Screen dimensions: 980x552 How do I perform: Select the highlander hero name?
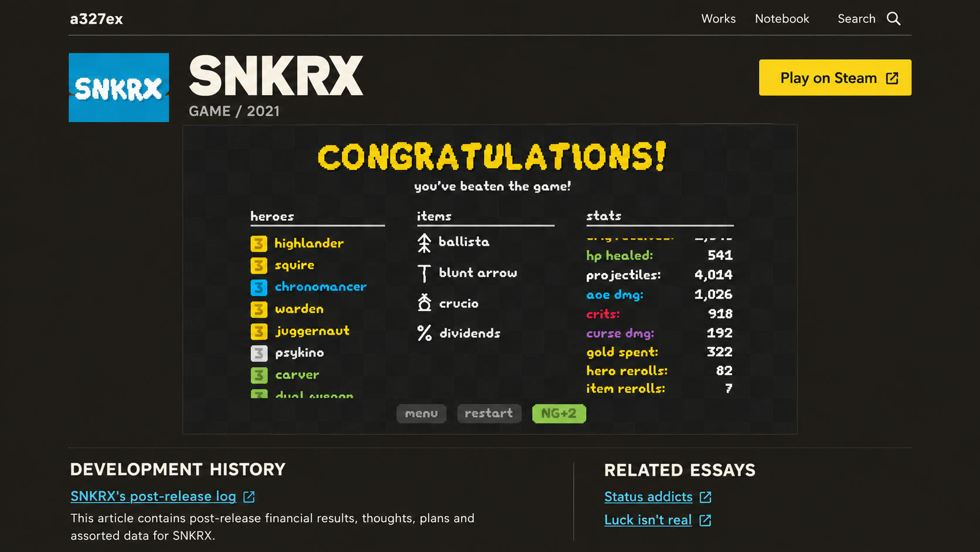tap(309, 243)
